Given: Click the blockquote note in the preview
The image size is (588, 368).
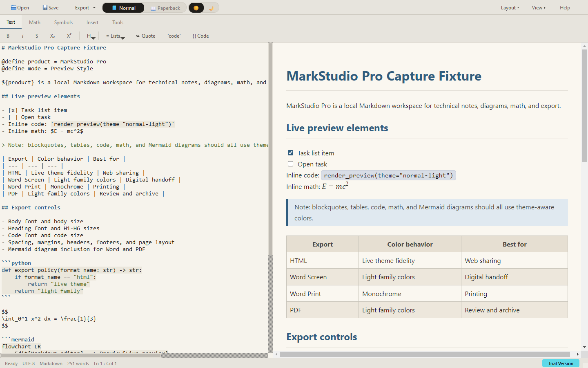Looking at the screenshot, I should [x=427, y=212].
